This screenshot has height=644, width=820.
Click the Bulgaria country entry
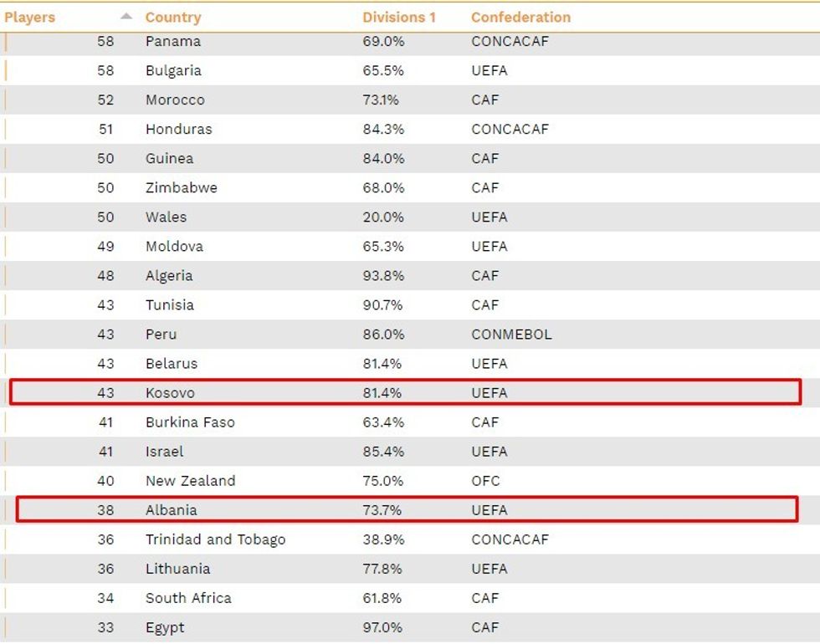[x=173, y=70]
